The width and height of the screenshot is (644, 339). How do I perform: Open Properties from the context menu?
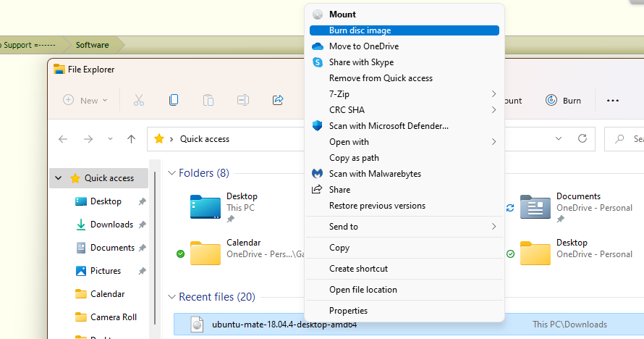404,311
